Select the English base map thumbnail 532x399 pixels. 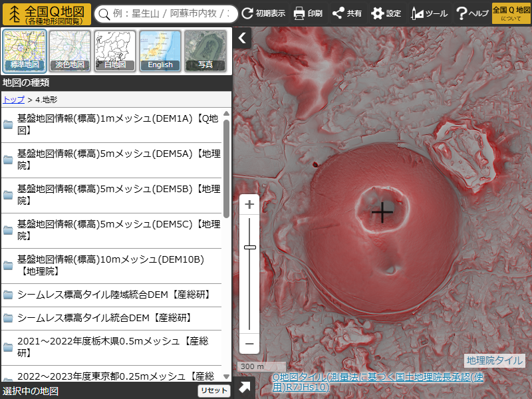point(160,51)
